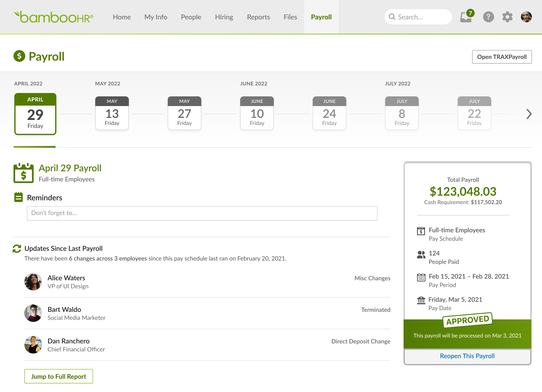Screen dimensions: 542x392
Task: Click the Open TRAXPayroll button
Action: [x=502, y=57]
